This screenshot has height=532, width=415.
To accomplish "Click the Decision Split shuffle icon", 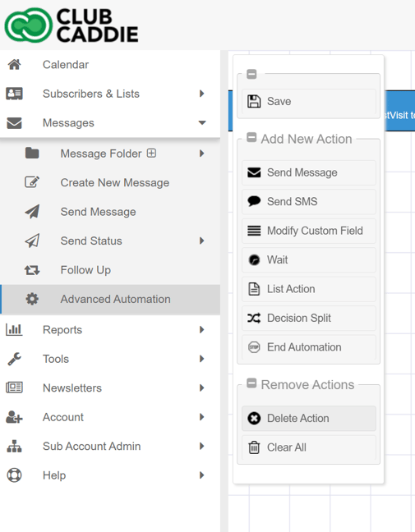I will point(254,318).
